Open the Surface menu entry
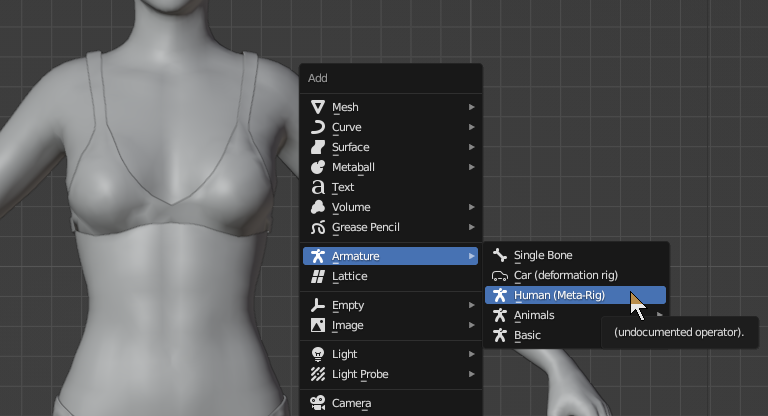768x416 pixels. tap(390, 147)
